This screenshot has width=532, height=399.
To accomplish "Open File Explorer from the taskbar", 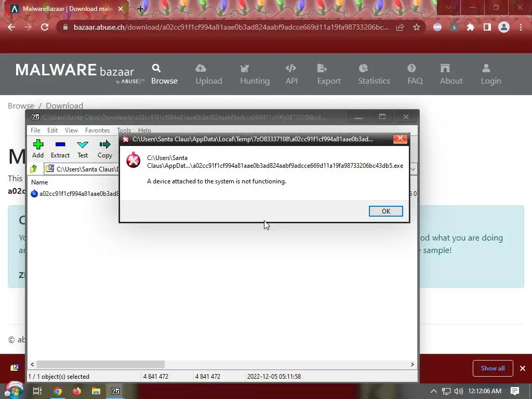I will [x=96, y=391].
